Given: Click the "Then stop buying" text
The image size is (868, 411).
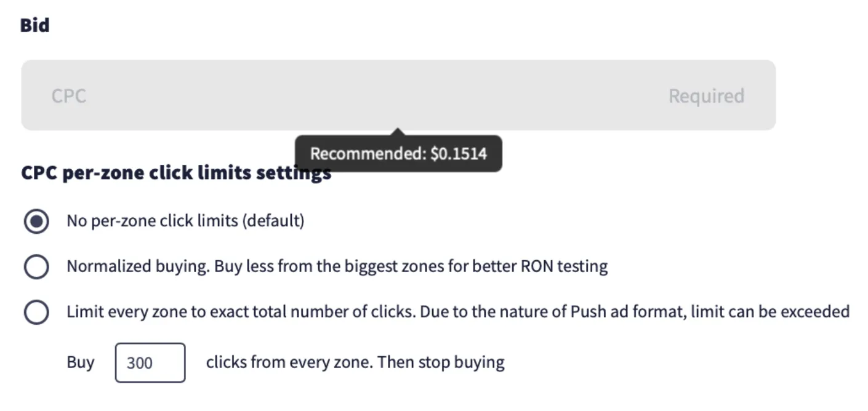Looking at the screenshot, I should tap(441, 362).
